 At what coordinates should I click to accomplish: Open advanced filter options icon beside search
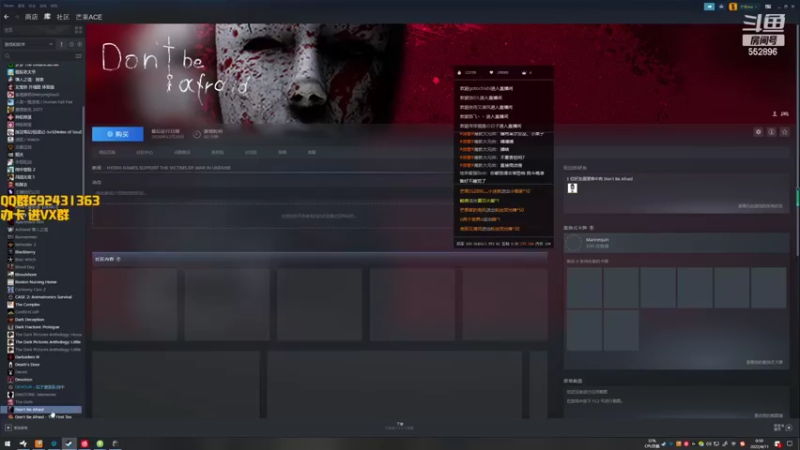78,56
